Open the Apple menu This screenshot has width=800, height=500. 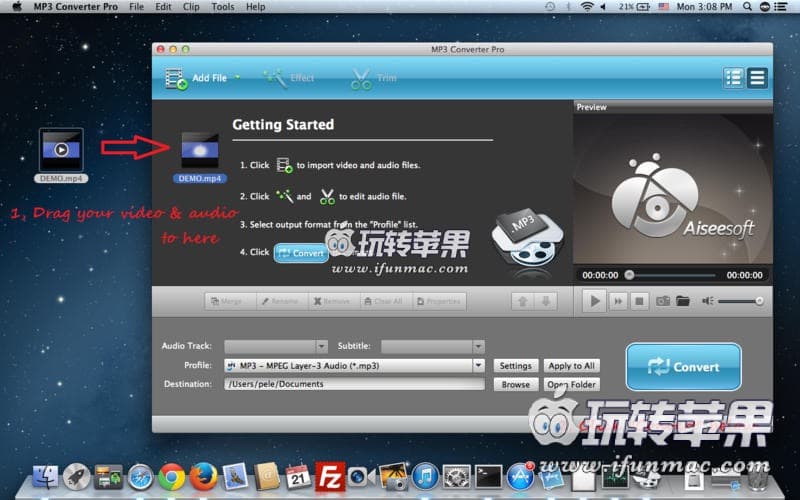(x=17, y=7)
